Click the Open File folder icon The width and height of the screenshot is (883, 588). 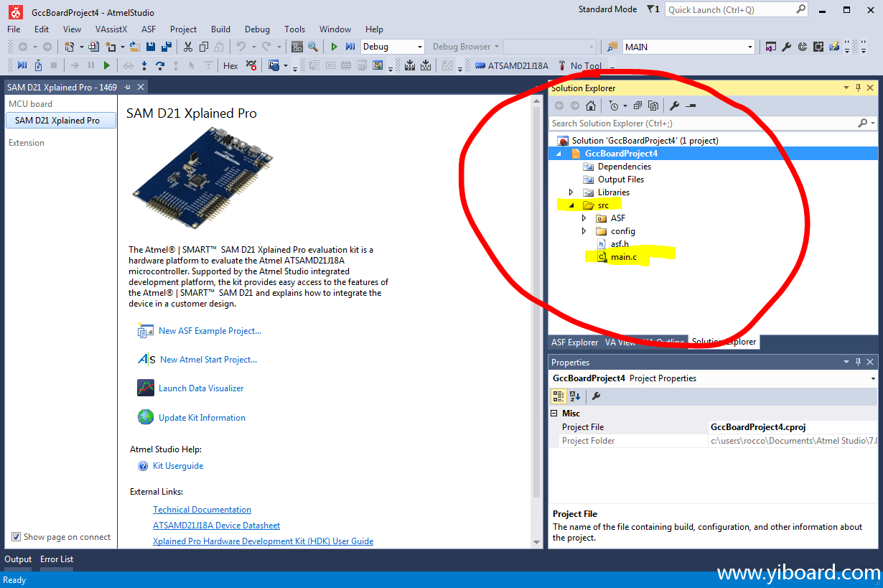point(135,47)
